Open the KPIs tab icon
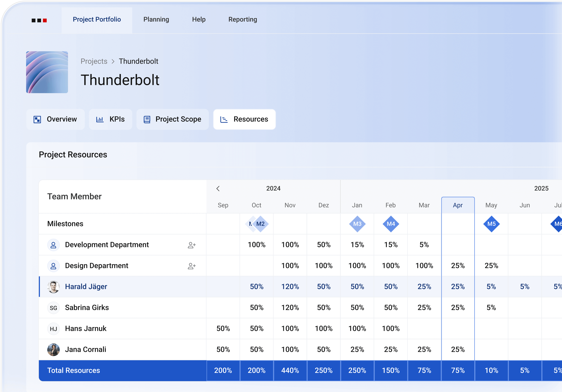 pos(100,119)
